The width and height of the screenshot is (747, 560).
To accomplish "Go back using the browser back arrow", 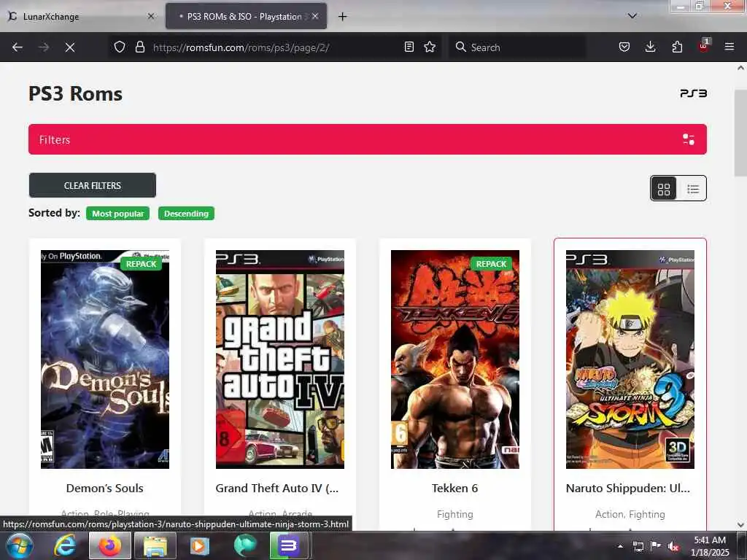I will [x=18, y=47].
